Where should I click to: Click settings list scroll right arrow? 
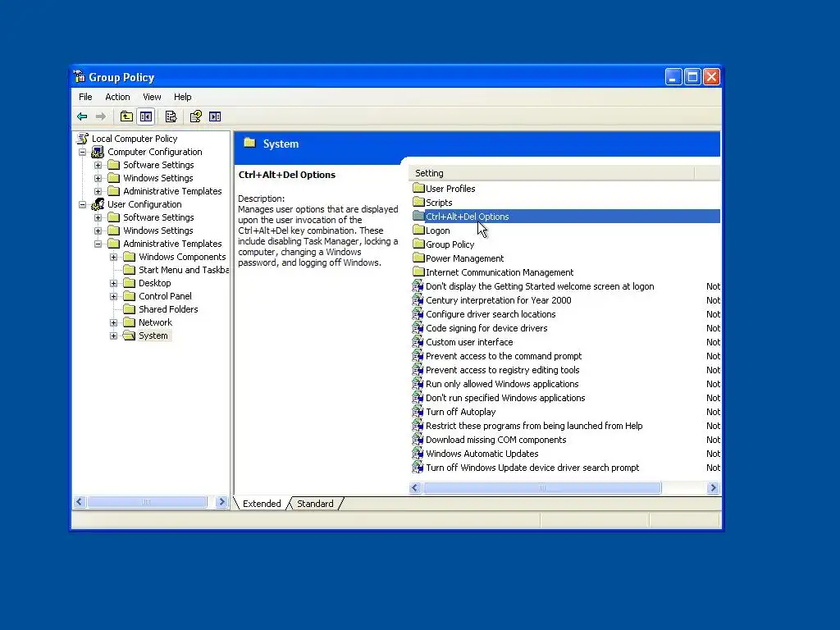[713, 487]
